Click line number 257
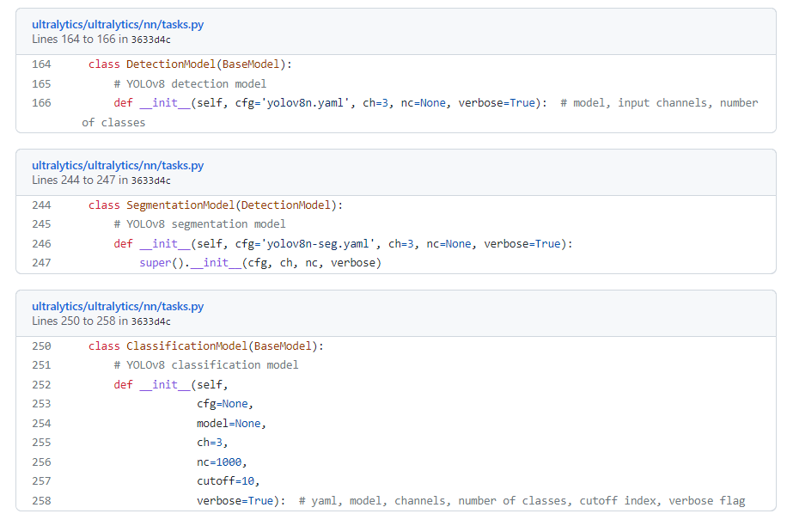The width and height of the screenshot is (787, 532). [41, 481]
